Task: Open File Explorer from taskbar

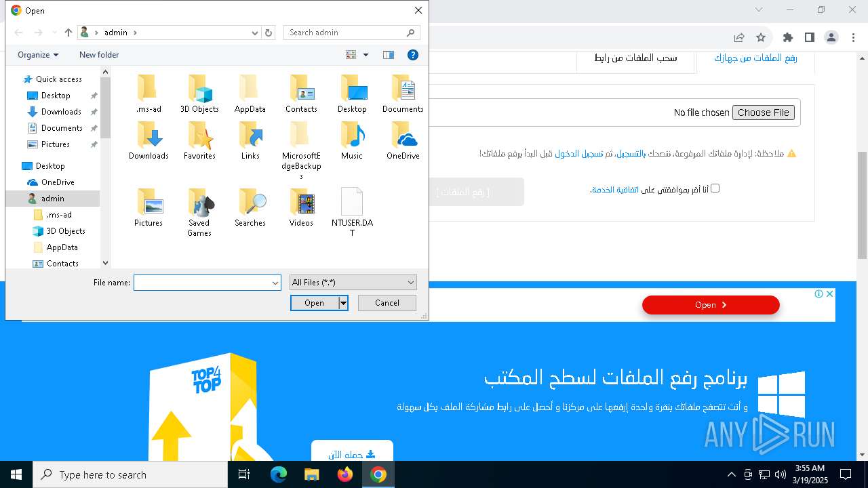Action: tap(311, 474)
